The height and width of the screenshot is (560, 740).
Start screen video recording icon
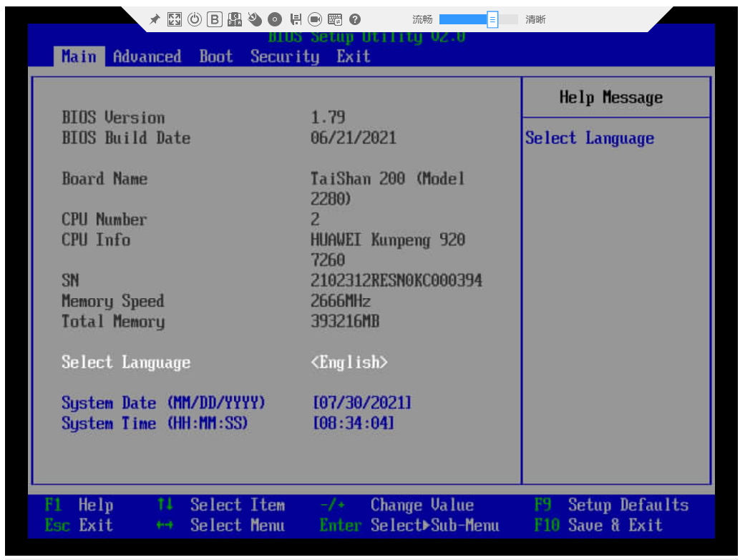click(315, 19)
